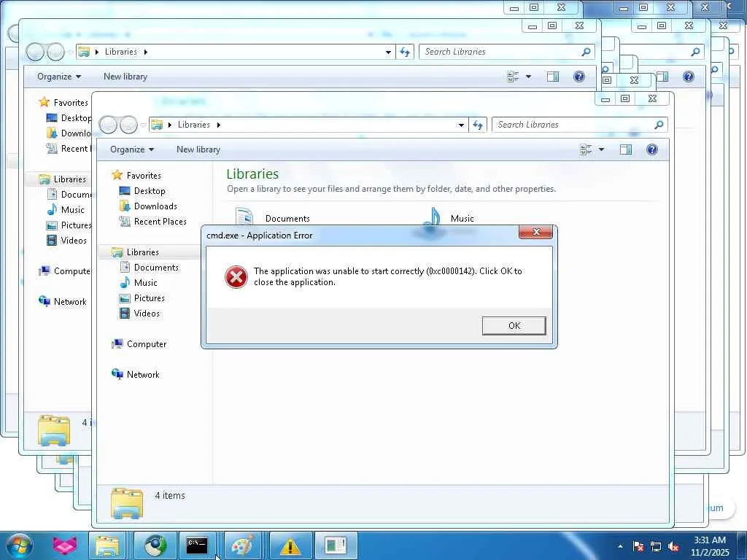
Task: Click Libraries breadcrumb in back address bar
Action: click(121, 52)
